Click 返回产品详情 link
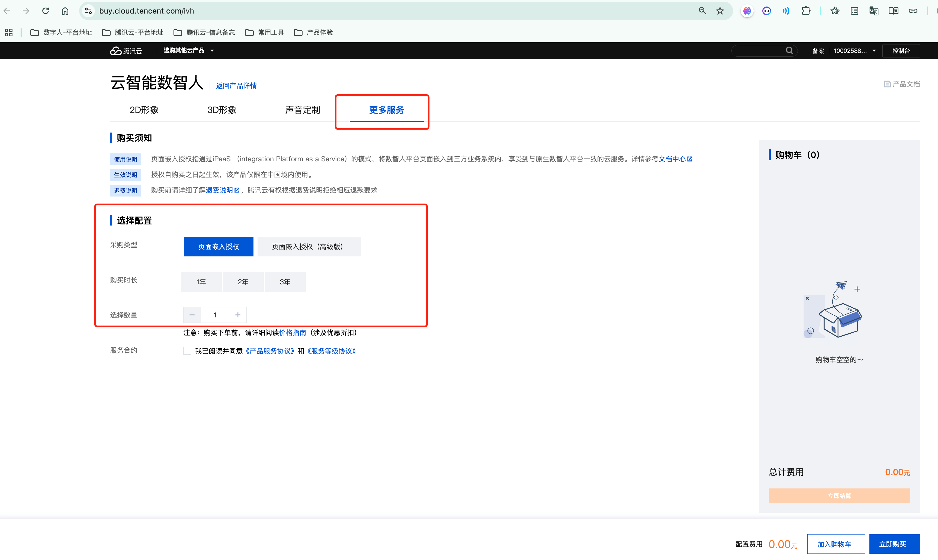Screen dimensions: 938x560 tap(236, 86)
